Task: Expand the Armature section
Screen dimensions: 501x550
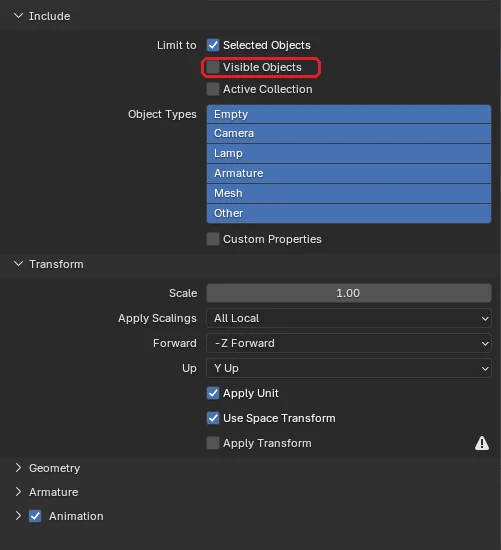Action: click(x=18, y=492)
